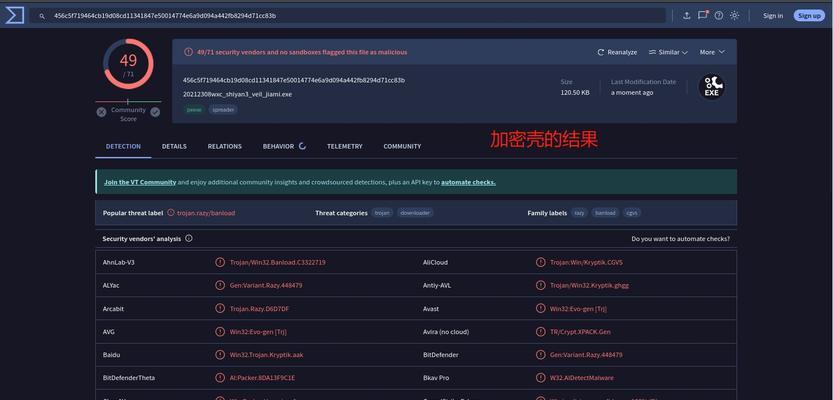Click the peexe tag
The image size is (833, 400).
(194, 109)
